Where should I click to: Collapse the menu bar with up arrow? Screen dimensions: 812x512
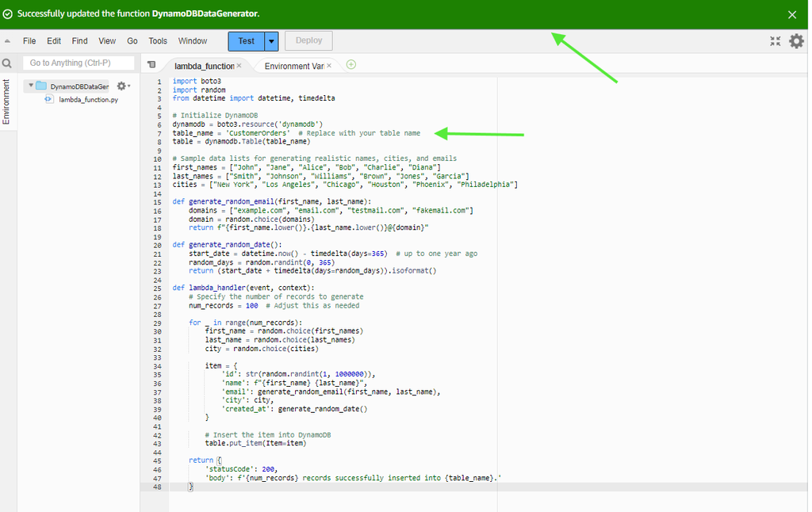tap(8, 41)
